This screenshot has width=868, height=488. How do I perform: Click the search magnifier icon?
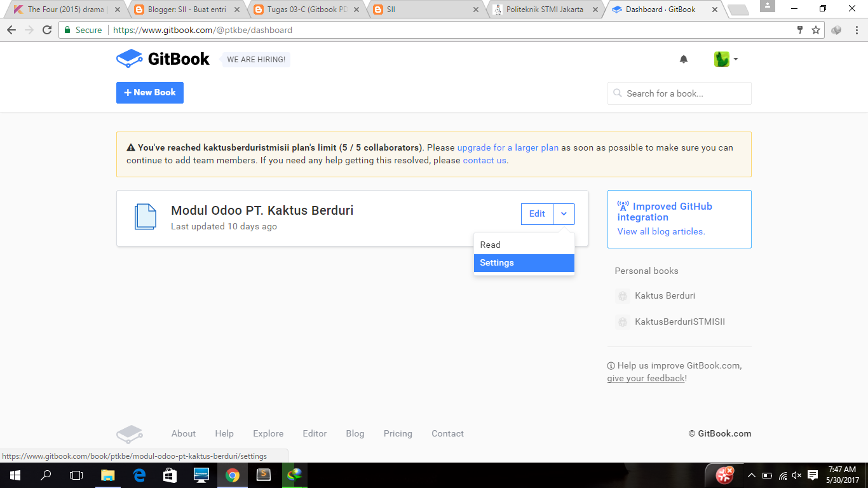(617, 93)
